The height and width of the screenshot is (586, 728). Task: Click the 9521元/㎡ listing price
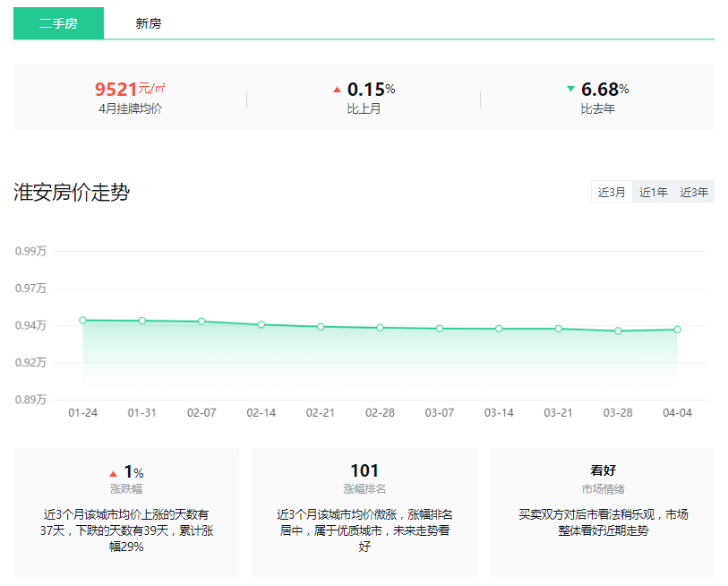130,89
